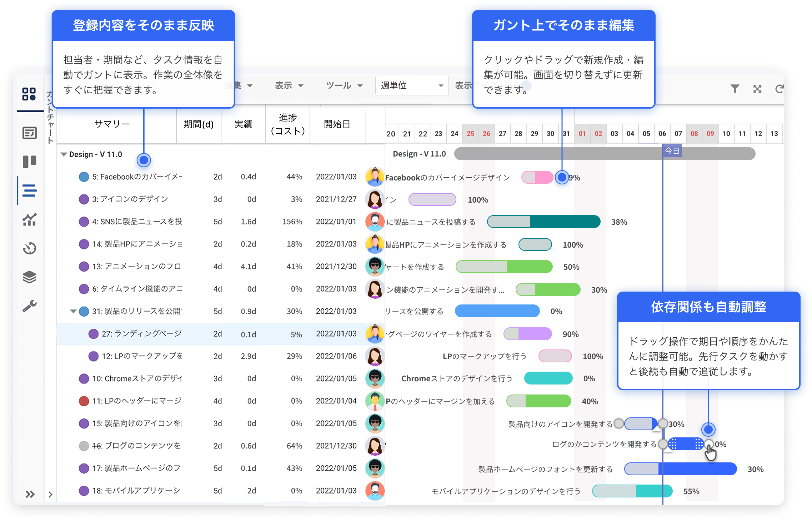Click the time history clock icon
Screen dimensions: 812x521
tap(30, 248)
